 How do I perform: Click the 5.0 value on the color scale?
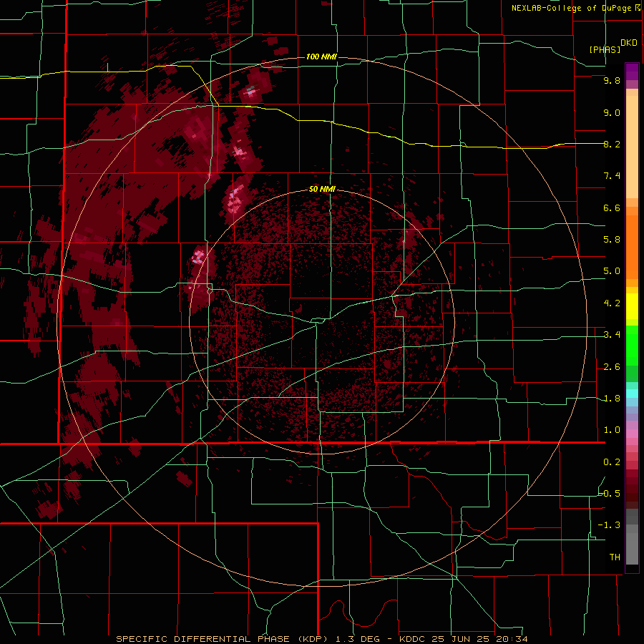[x=612, y=271]
